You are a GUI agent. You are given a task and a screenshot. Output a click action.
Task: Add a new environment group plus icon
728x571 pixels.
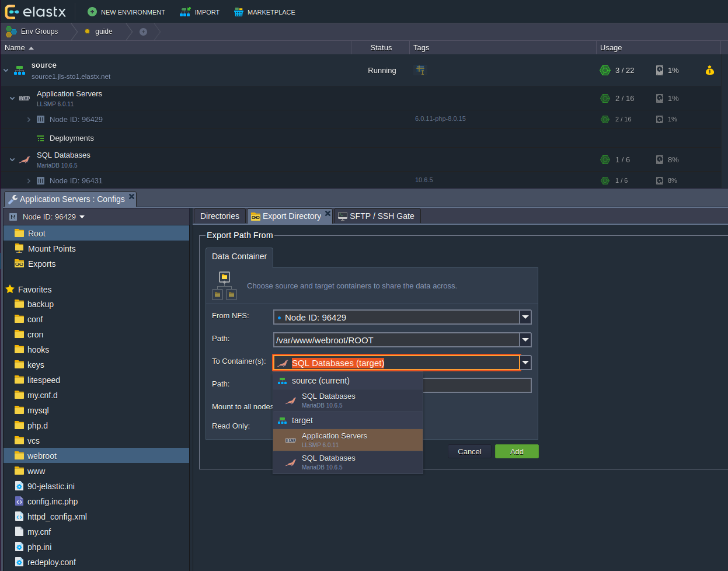[x=143, y=32]
